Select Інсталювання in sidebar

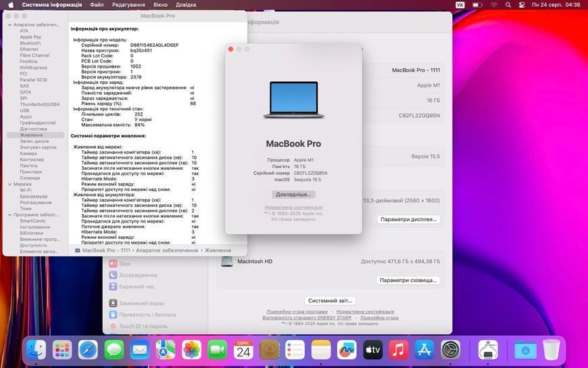click(x=35, y=227)
